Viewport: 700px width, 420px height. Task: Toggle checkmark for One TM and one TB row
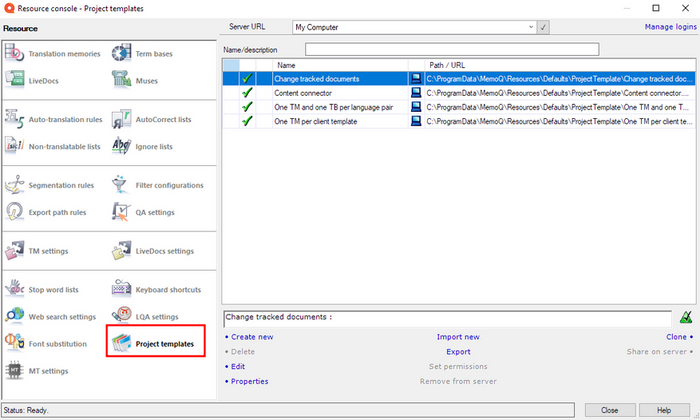(x=247, y=107)
